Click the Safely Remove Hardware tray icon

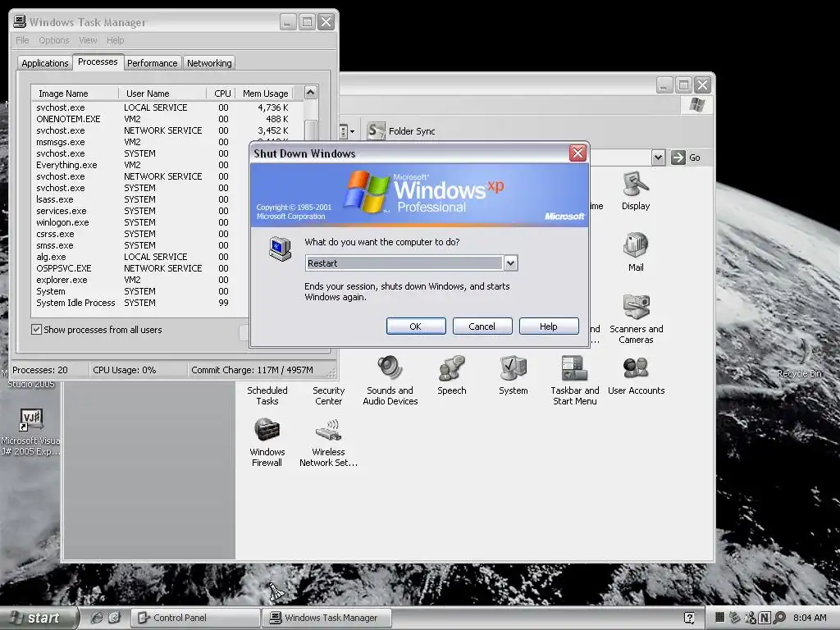tap(734, 618)
